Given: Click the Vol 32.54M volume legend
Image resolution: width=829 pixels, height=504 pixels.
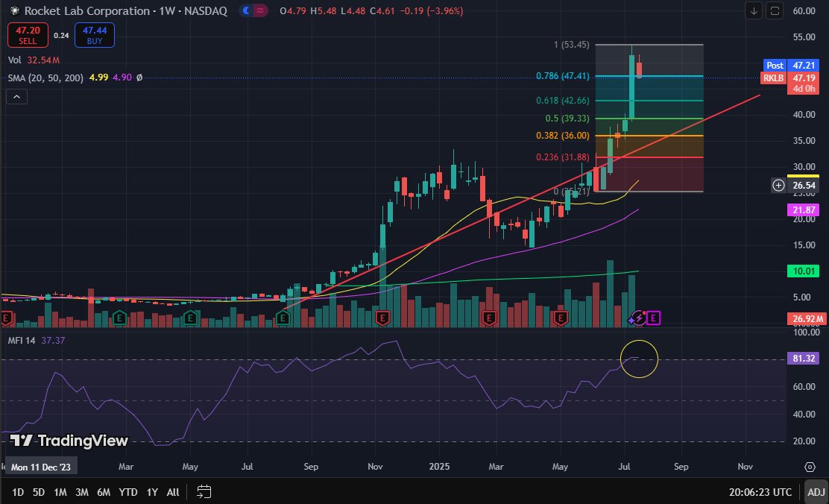Looking at the screenshot, I should click(x=34, y=60).
